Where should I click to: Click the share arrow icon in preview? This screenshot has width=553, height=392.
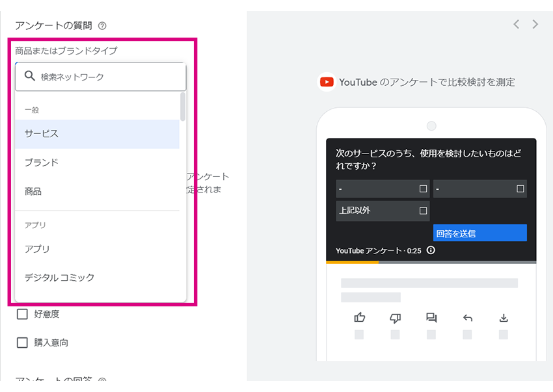(468, 318)
